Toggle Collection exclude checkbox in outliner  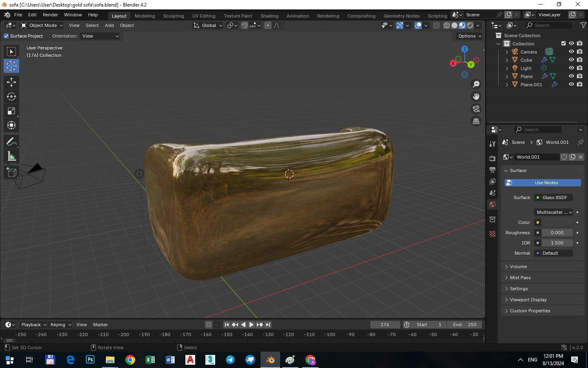[563, 43]
